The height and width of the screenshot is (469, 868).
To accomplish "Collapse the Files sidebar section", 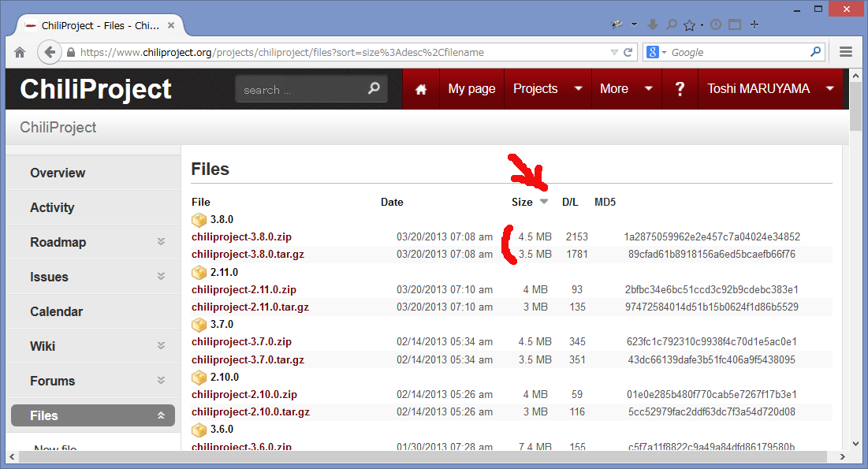I will click(161, 415).
